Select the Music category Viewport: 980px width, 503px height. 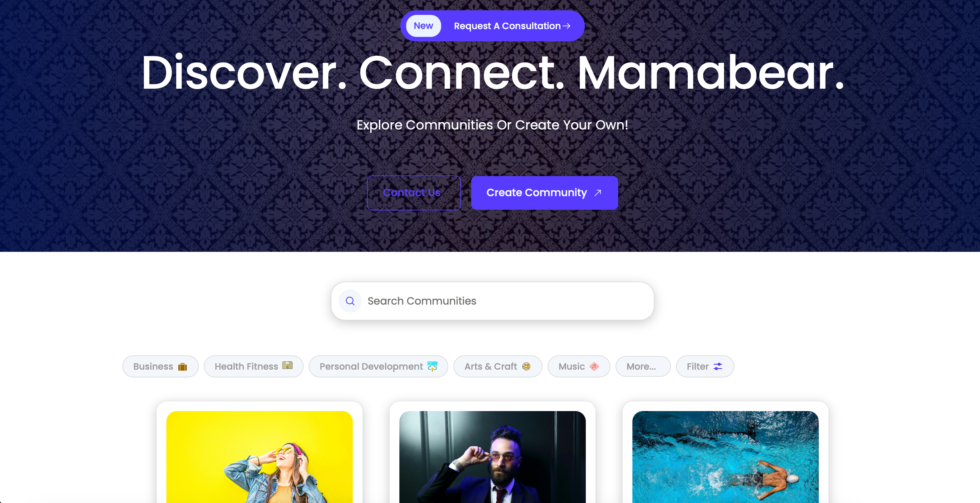point(579,366)
